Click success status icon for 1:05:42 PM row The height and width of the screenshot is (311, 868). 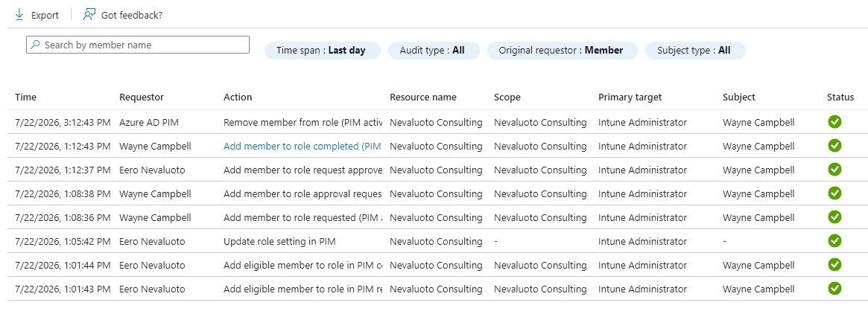coord(834,241)
